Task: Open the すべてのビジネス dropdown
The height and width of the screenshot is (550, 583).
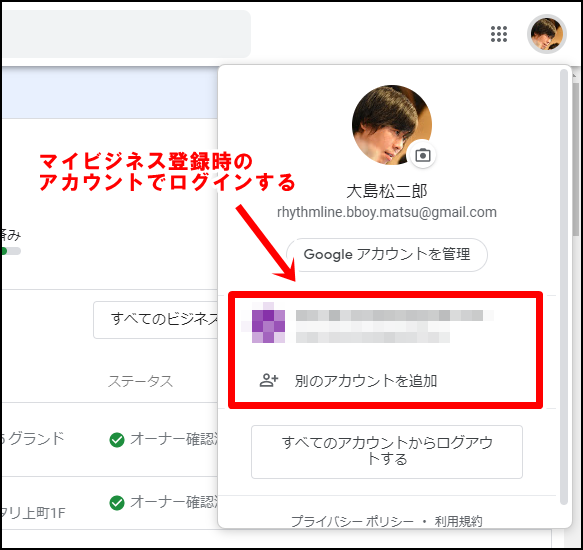Action: 156,320
